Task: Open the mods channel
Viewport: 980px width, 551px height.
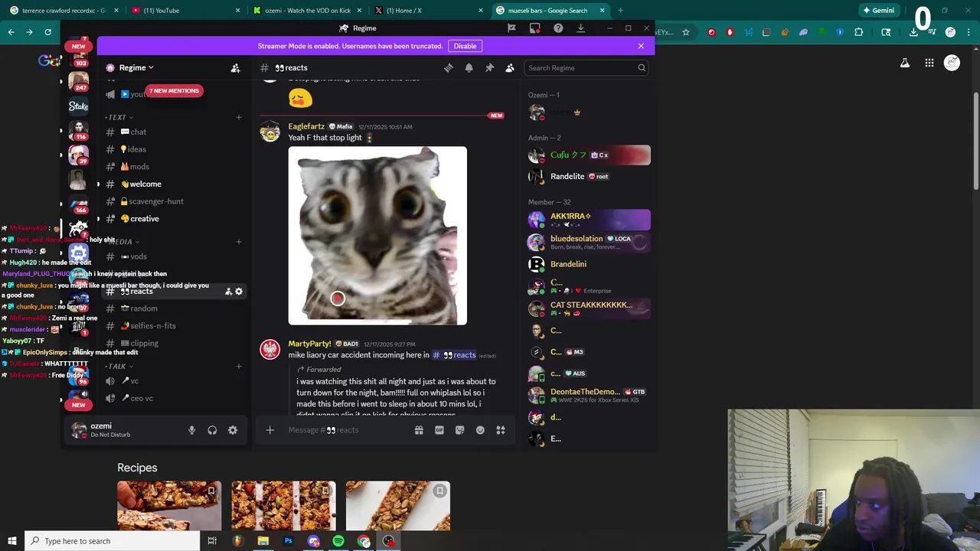Action: (x=175, y=167)
